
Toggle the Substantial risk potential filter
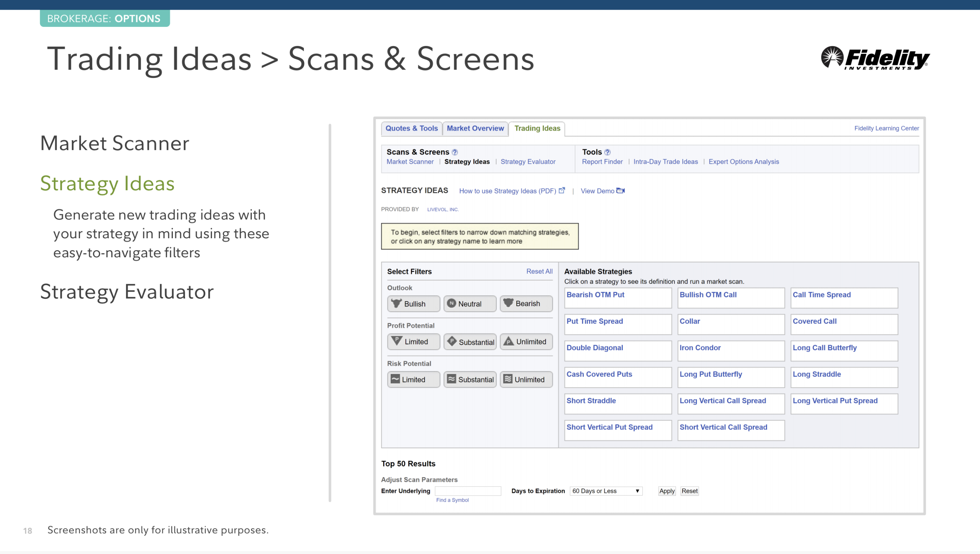coord(470,379)
